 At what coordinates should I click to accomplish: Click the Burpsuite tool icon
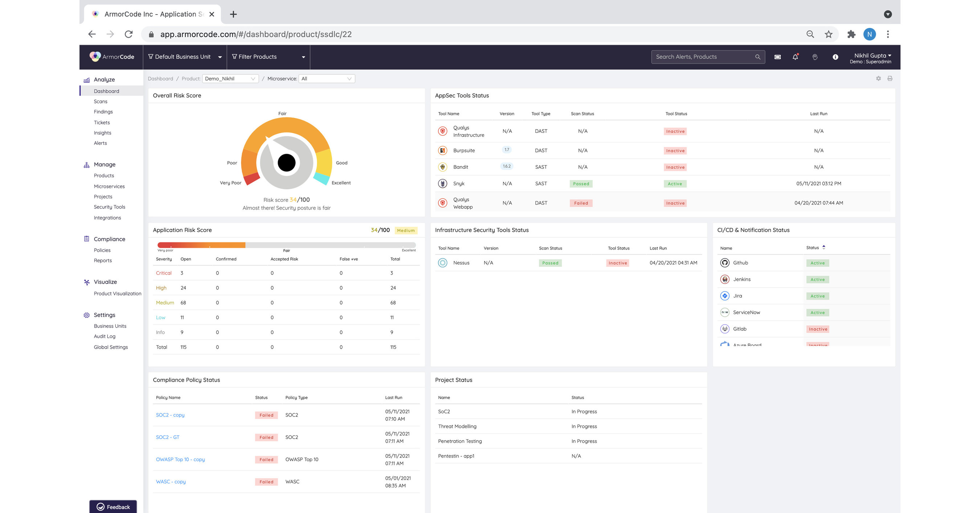tap(443, 150)
